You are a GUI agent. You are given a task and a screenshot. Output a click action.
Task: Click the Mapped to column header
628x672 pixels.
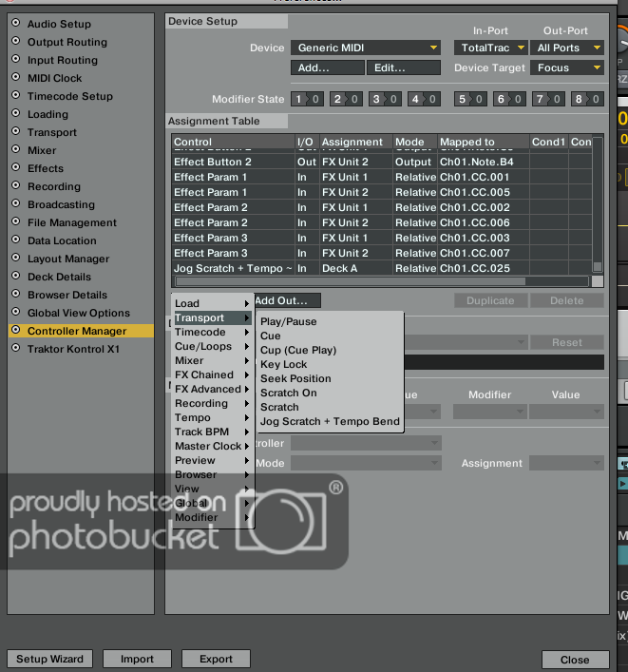(484, 142)
